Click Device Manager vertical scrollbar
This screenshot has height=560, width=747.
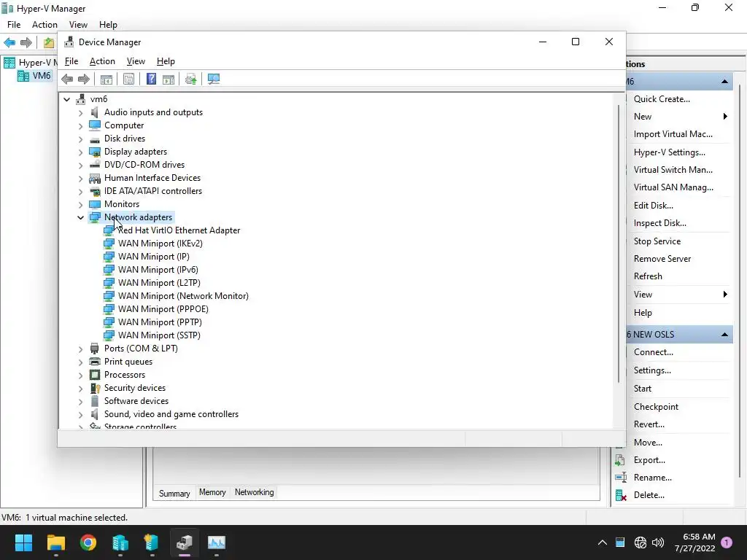(619, 244)
